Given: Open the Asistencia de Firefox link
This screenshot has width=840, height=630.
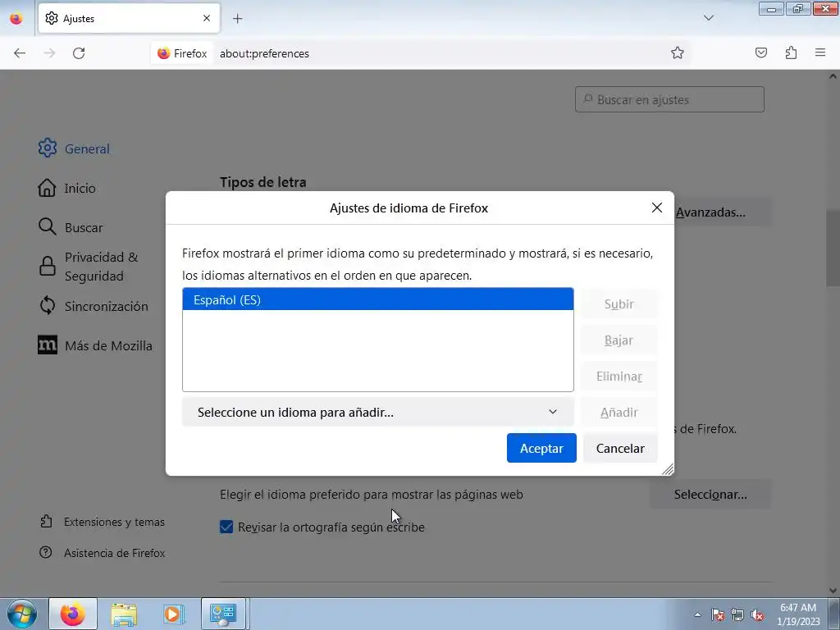Looking at the screenshot, I should [x=115, y=553].
